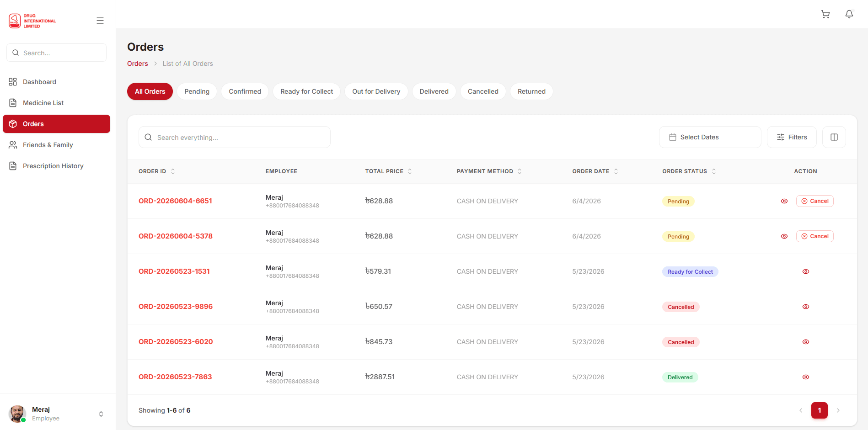The width and height of the screenshot is (868, 430).
Task: Switch to the Returned tab
Action: point(531,91)
